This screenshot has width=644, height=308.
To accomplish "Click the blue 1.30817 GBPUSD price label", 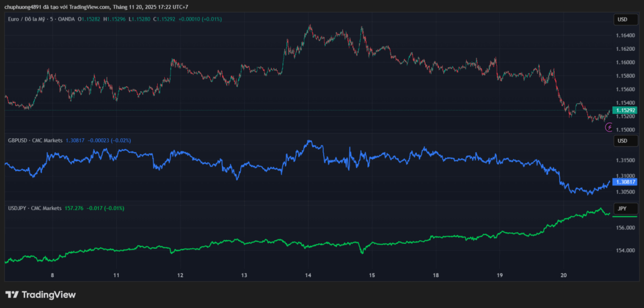I will tap(625, 181).
